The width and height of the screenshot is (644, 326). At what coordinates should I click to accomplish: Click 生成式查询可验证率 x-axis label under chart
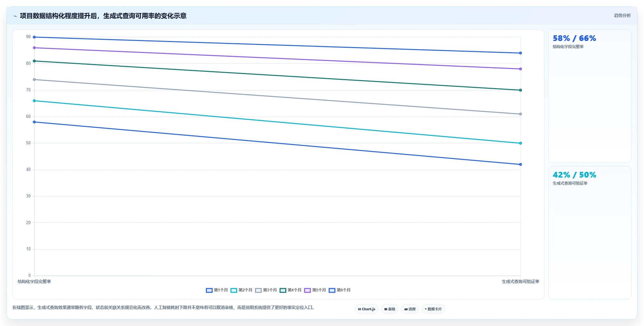tap(520, 281)
